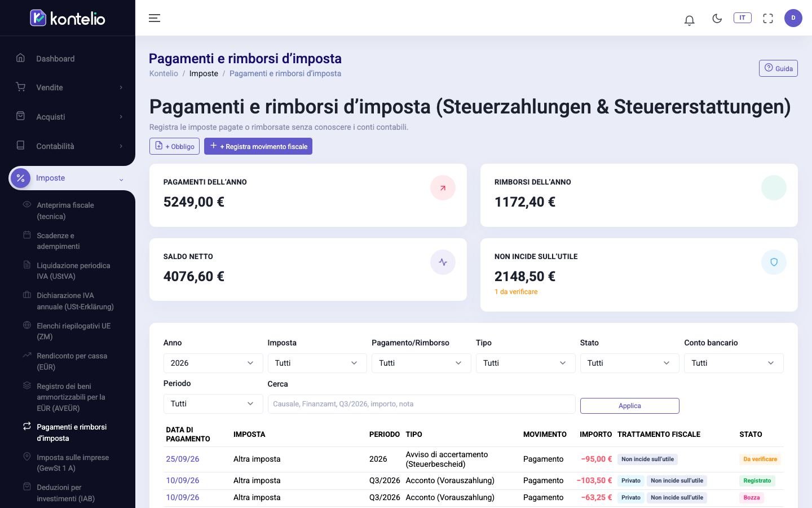Screen dimensions: 812x508
Task: Click the Kontelio breadcrumb link
Action: pyautogui.click(x=164, y=73)
